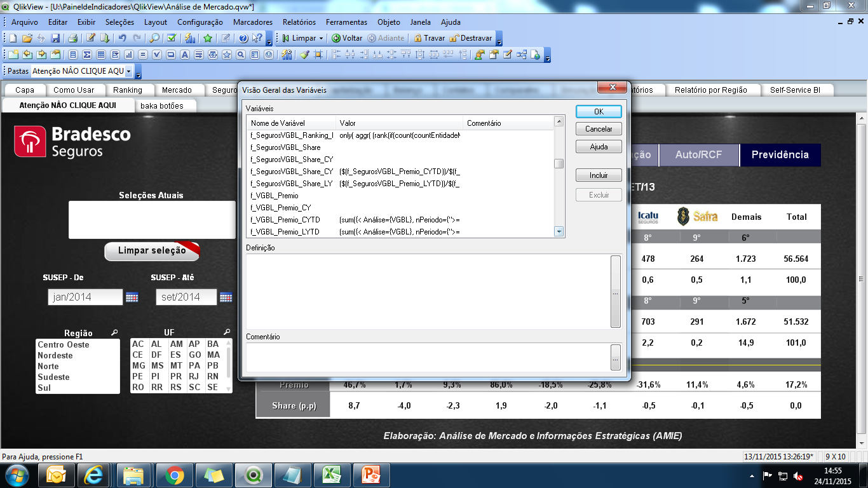The height and width of the screenshot is (488, 868).
Task: Click the Limpar seleção button
Action: [x=152, y=251]
